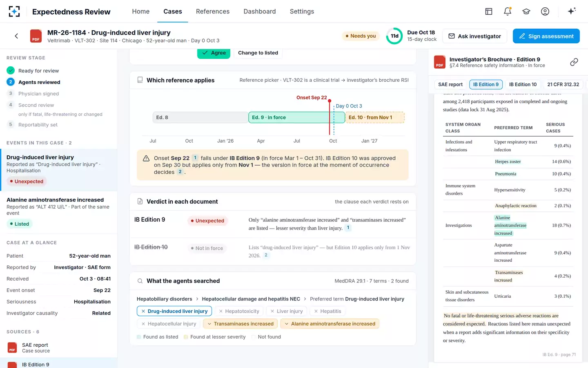Open citation 1 next to Onset Sep 22
Image resolution: width=588 pixels, height=368 pixels.
[x=195, y=158]
